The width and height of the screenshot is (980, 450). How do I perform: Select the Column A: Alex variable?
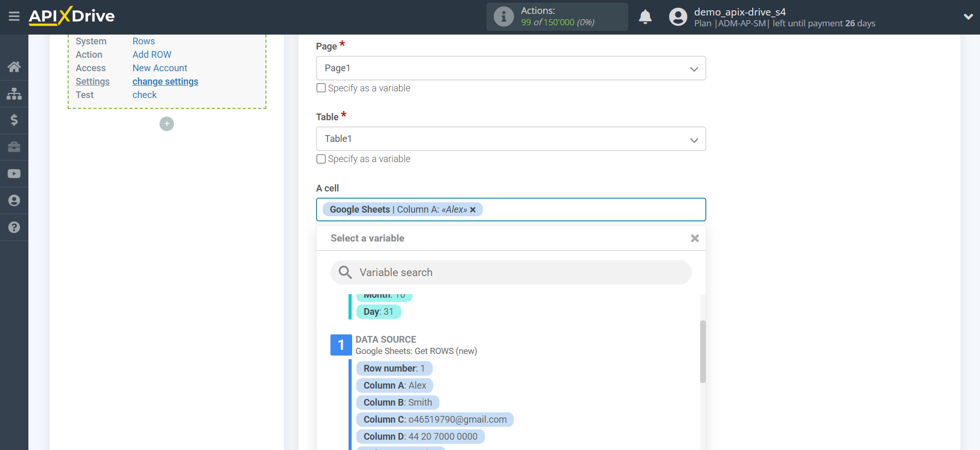pos(394,385)
